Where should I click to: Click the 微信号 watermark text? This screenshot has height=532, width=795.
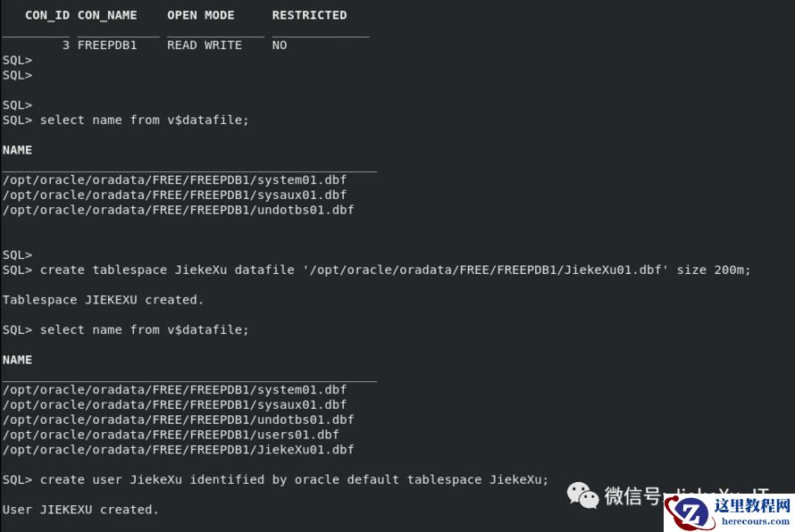tap(632, 495)
